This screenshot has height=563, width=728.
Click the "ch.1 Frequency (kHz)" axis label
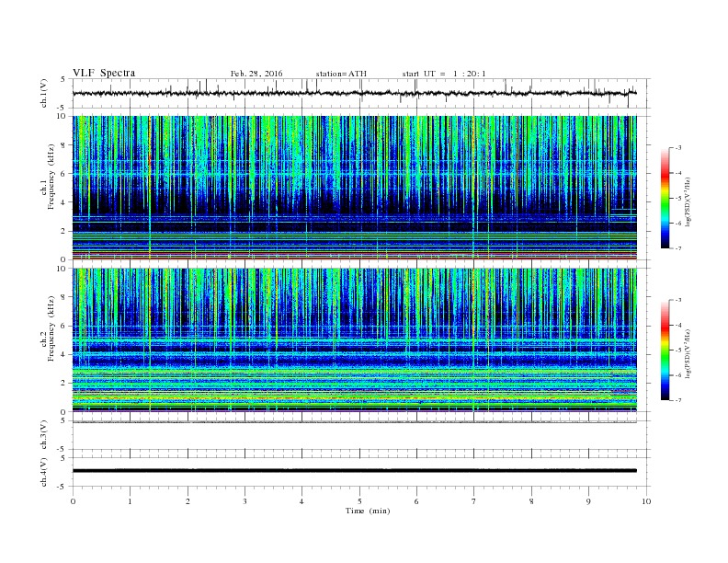(x=48, y=177)
